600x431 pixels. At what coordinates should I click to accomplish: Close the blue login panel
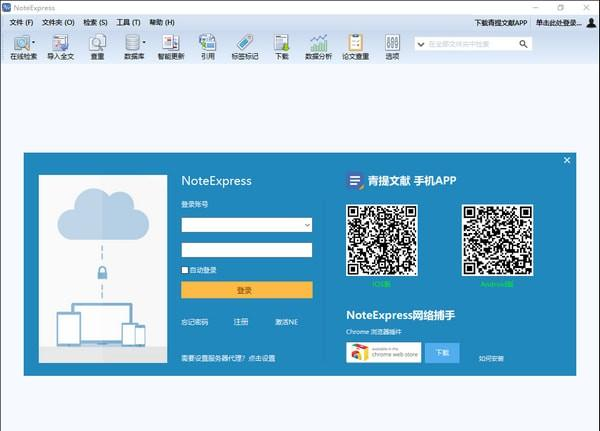coord(567,160)
